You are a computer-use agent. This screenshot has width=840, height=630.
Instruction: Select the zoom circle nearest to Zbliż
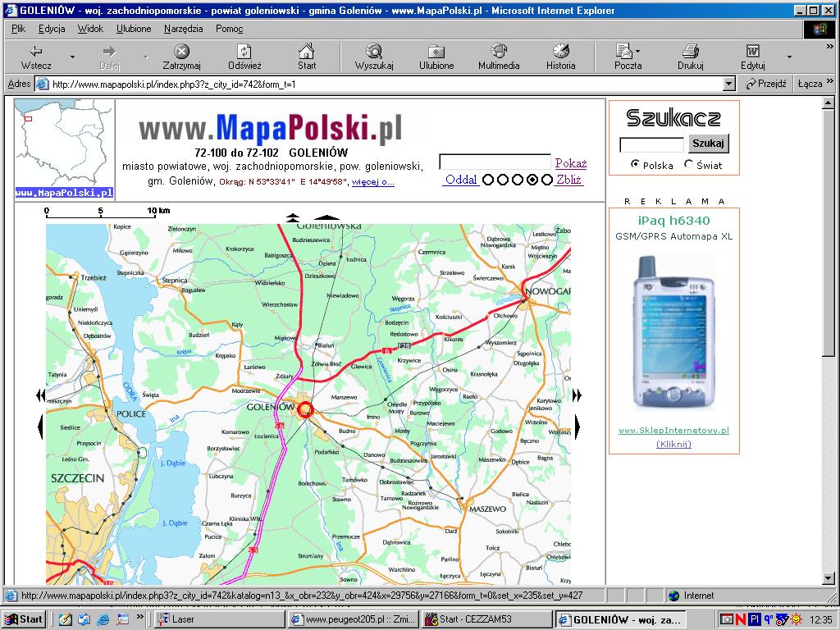point(547,180)
